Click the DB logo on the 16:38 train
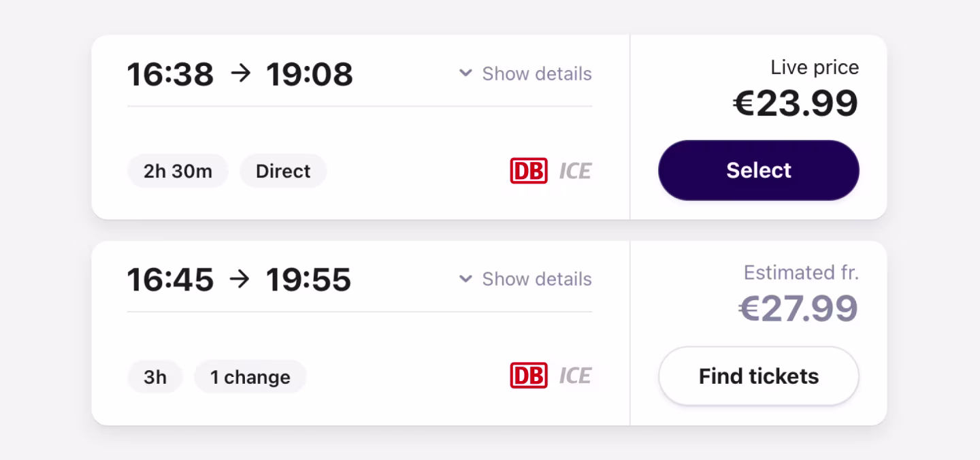The width and height of the screenshot is (980, 460). point(528,171)
